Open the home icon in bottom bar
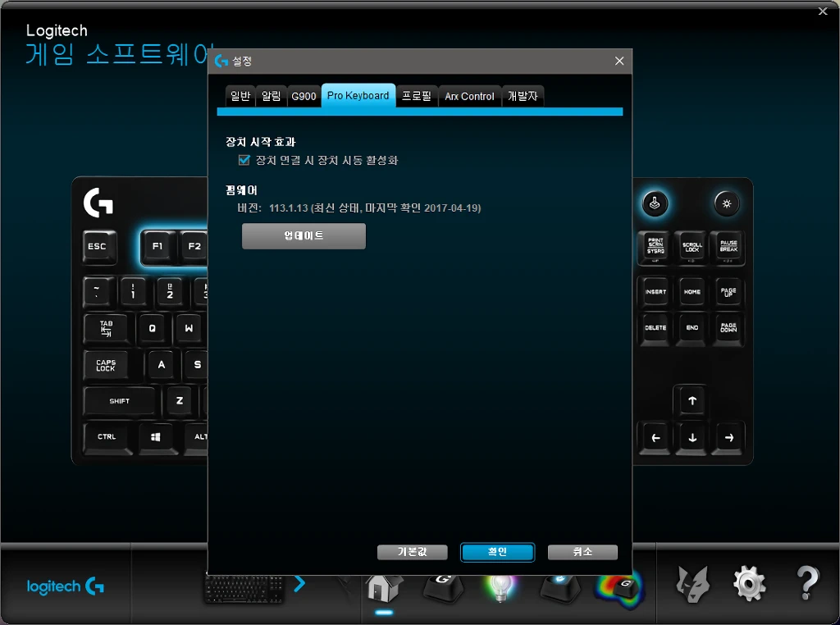 coord(384,588)
